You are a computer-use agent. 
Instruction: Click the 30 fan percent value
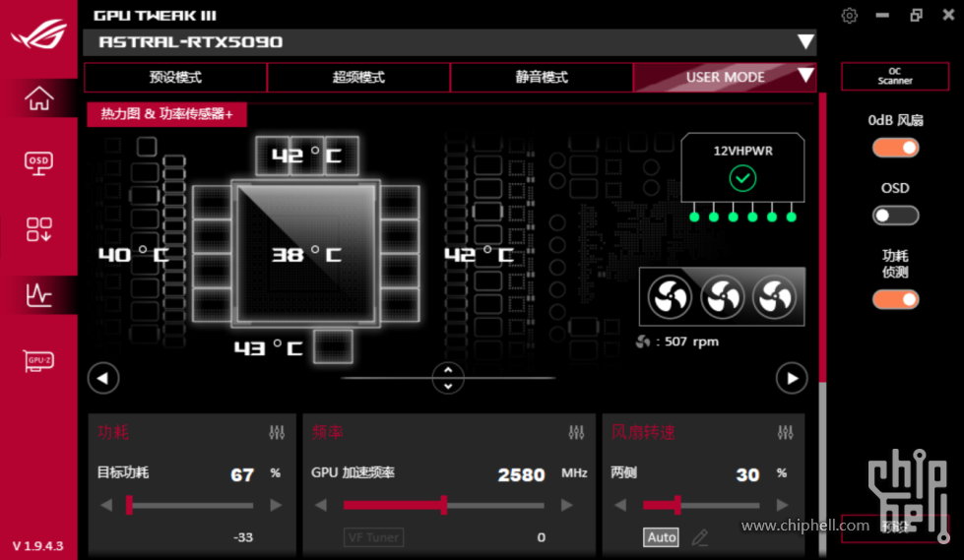coord(747,474)
